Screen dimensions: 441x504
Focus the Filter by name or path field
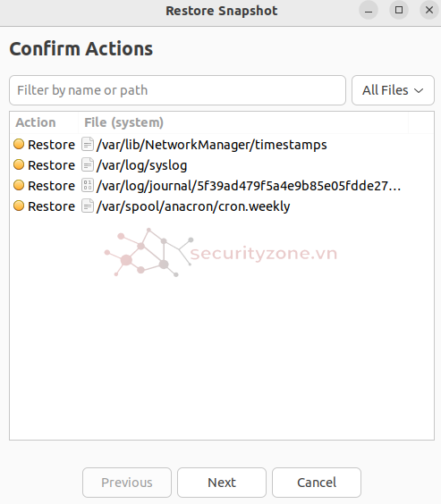[x=177, y=90]
